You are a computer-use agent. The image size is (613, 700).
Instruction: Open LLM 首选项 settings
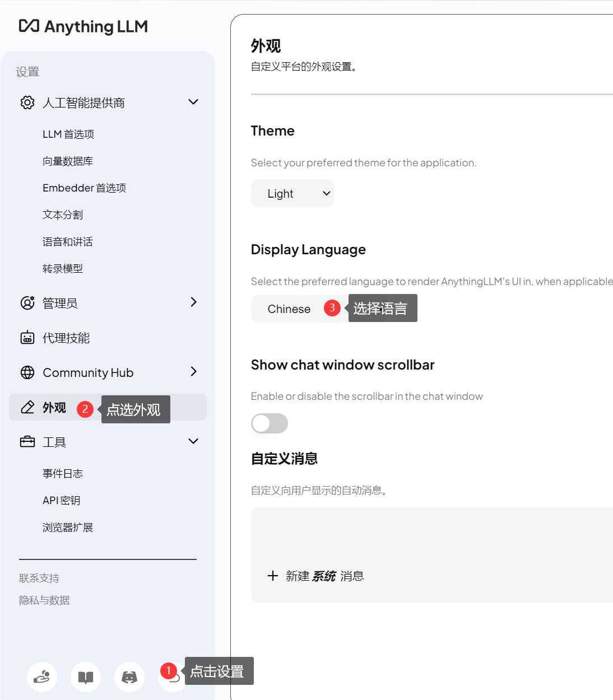click(68, 134)
